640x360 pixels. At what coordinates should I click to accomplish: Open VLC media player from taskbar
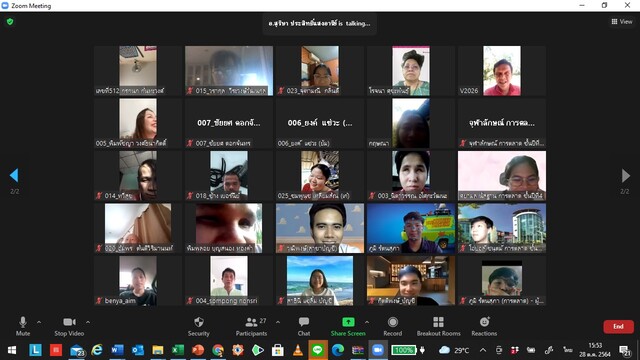pyautogui.click(x=298, y=350)
